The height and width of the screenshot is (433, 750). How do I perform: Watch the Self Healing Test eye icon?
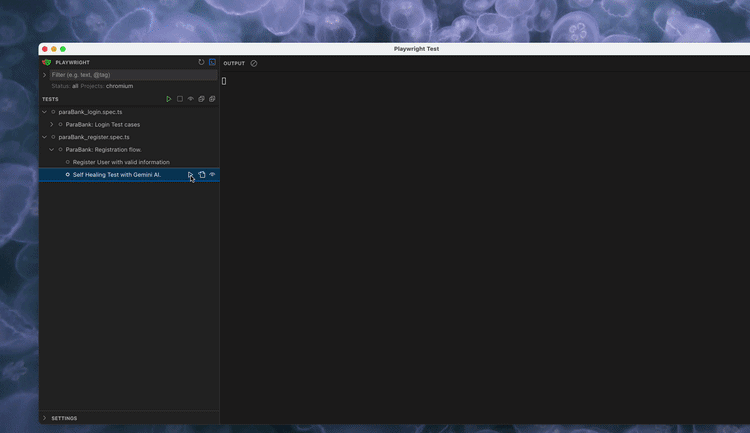point(212,175)
